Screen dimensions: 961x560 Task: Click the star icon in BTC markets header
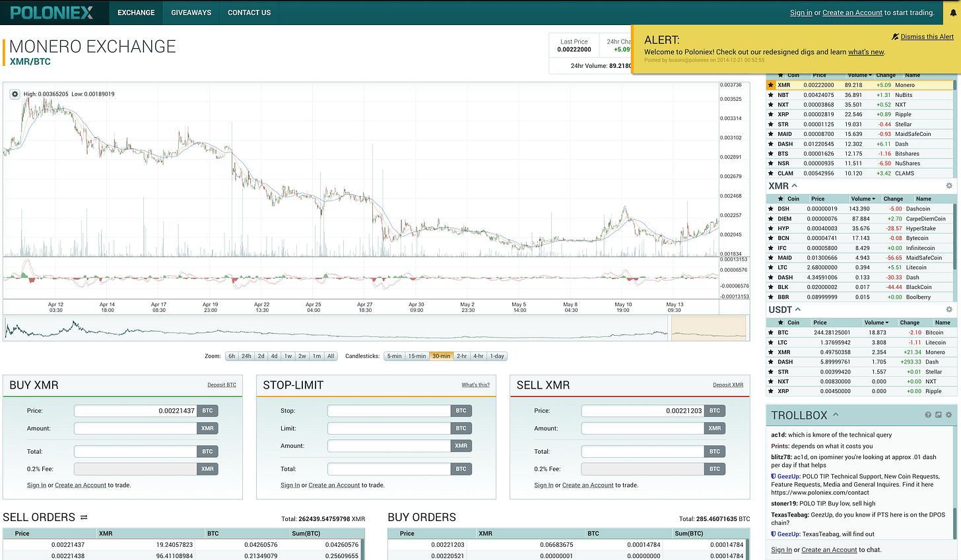(x=781, y=75)
